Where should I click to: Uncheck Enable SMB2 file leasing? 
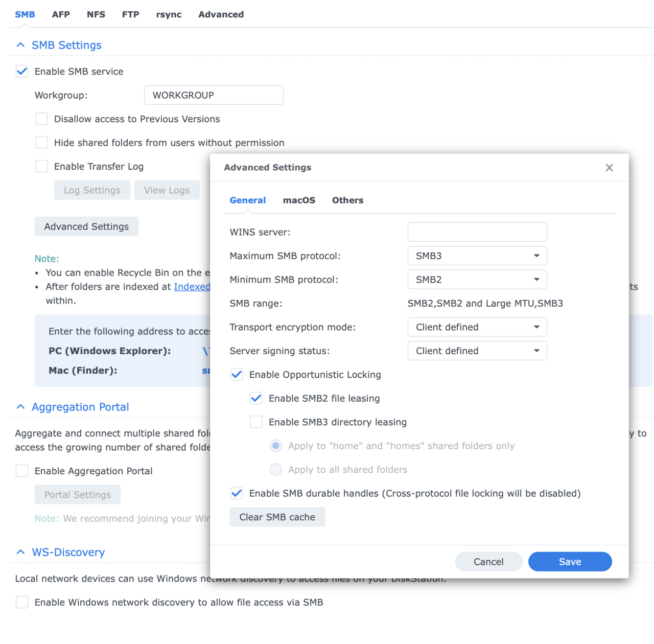[256, 398]
